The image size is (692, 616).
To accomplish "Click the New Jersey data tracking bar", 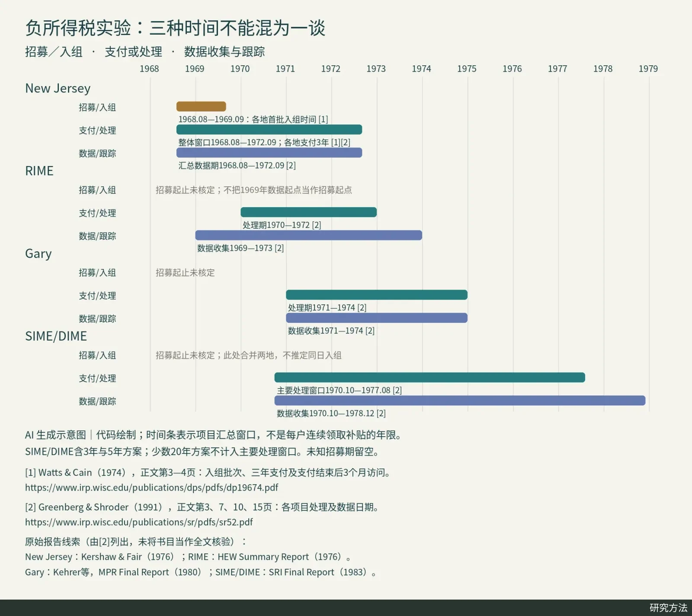I will 269,153.
